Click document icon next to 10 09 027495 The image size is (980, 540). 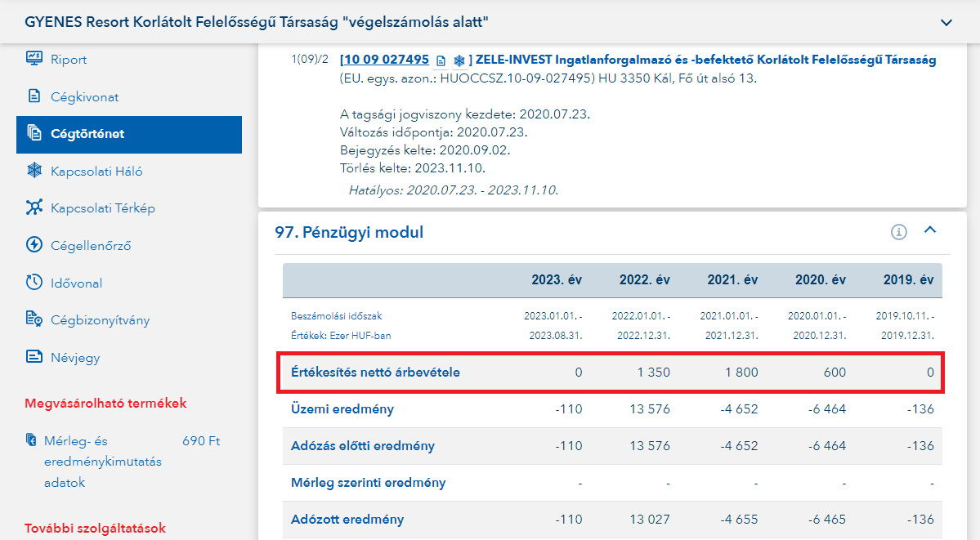tap(441, 60)
